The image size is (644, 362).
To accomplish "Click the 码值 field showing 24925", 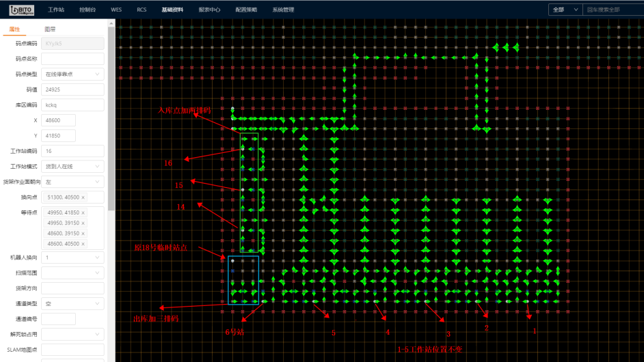I will [x=72, y=89].
